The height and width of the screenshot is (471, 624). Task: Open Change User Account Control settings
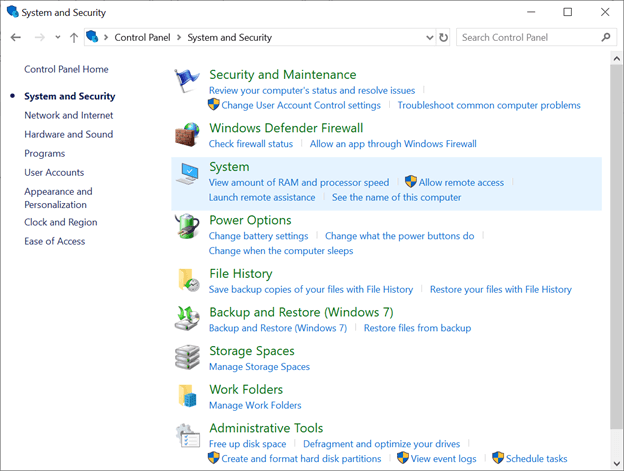pyautogui.click(x=301, y=105)
